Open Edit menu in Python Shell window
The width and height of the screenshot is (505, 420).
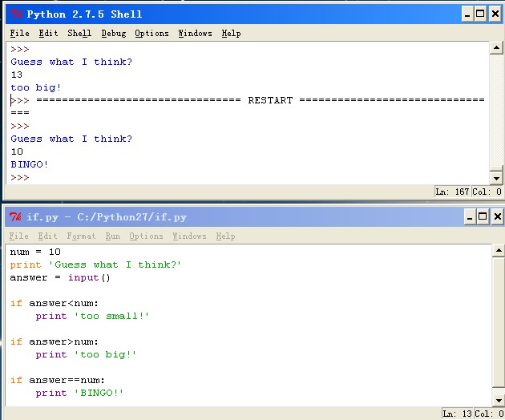point(48,33)
